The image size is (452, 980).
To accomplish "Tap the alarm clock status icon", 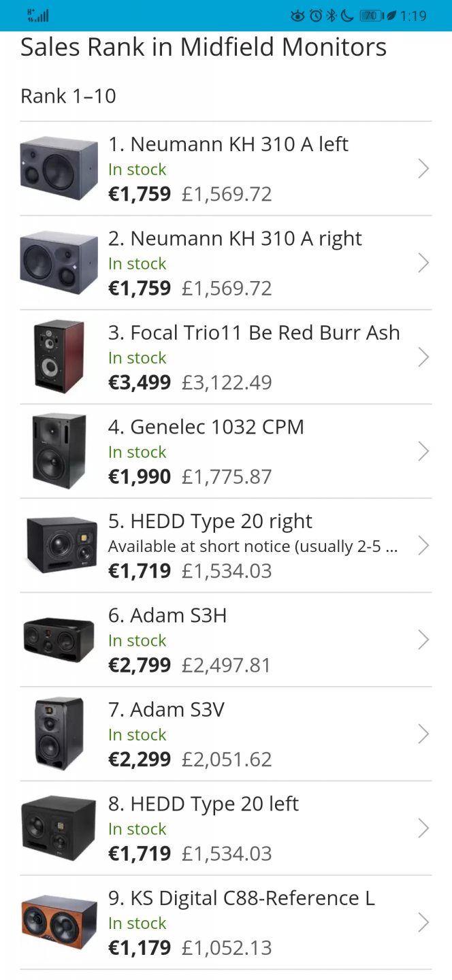I will pyautogui.click(x=316, y=16).
